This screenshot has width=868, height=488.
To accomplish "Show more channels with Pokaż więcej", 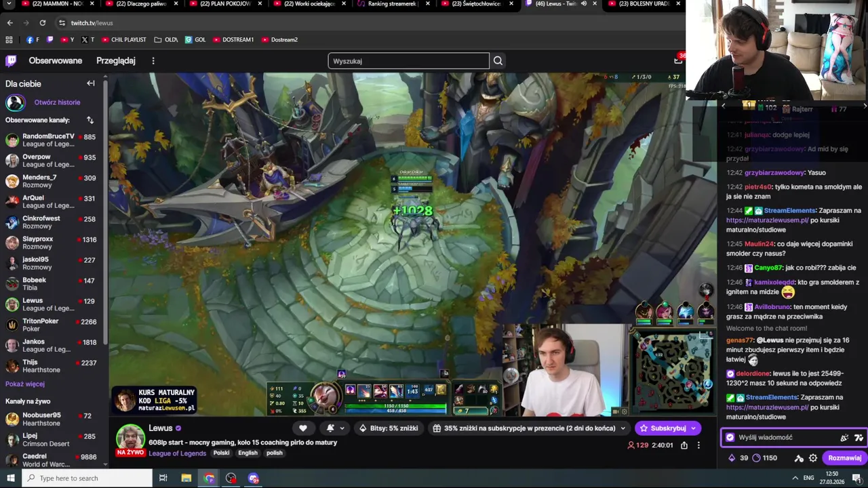I will [x=25, y=384].
